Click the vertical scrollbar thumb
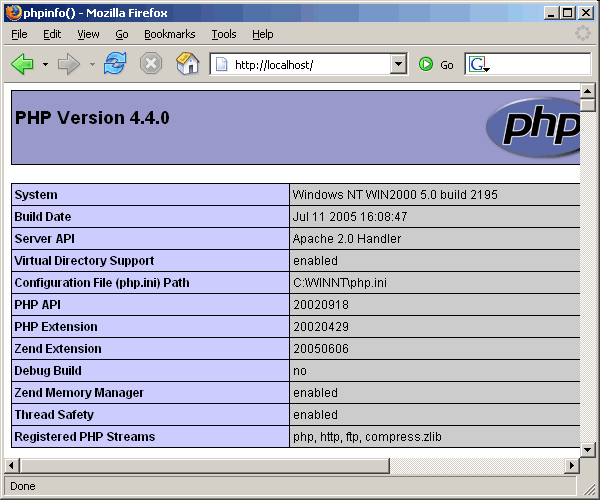The image size is (600, 500). [x=587, y=105]
